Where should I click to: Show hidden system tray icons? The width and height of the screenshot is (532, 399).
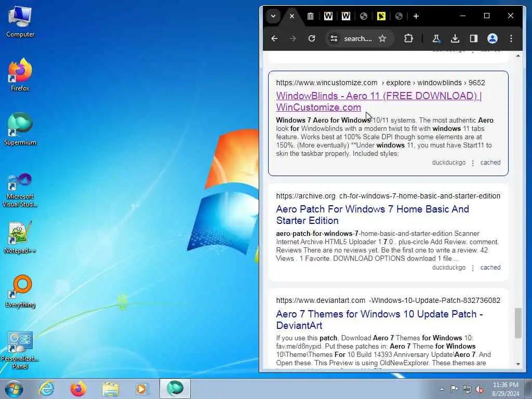point(442,389)
